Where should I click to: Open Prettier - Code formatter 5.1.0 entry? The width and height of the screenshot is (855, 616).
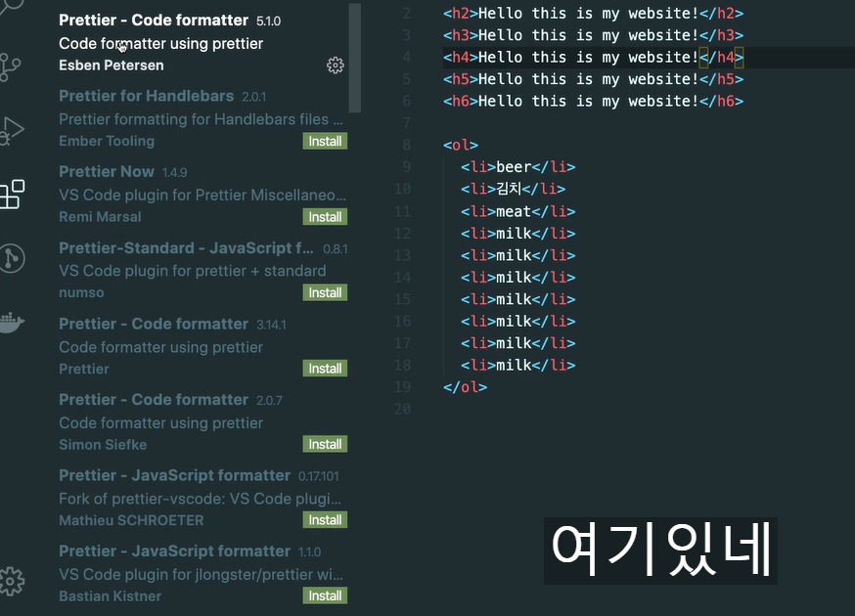(x=202, y=42)
